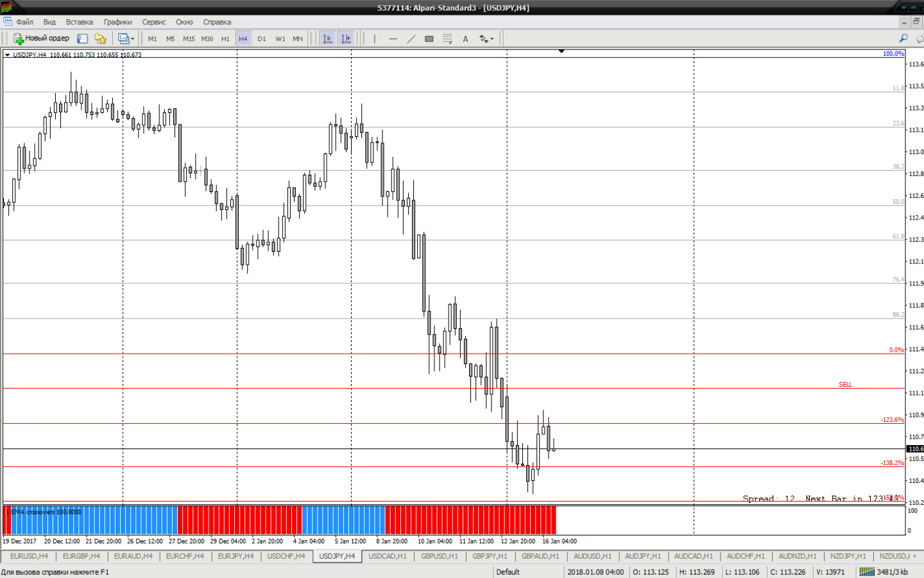924x578 pixels.
Task: Switch chart to D1 timeframe
Action: coord(262,39)
